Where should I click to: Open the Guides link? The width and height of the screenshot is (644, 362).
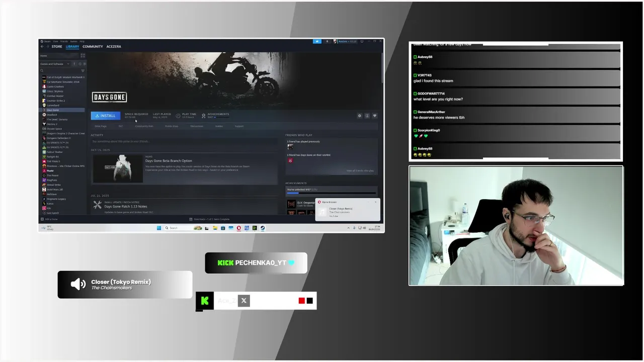point(219,126)
